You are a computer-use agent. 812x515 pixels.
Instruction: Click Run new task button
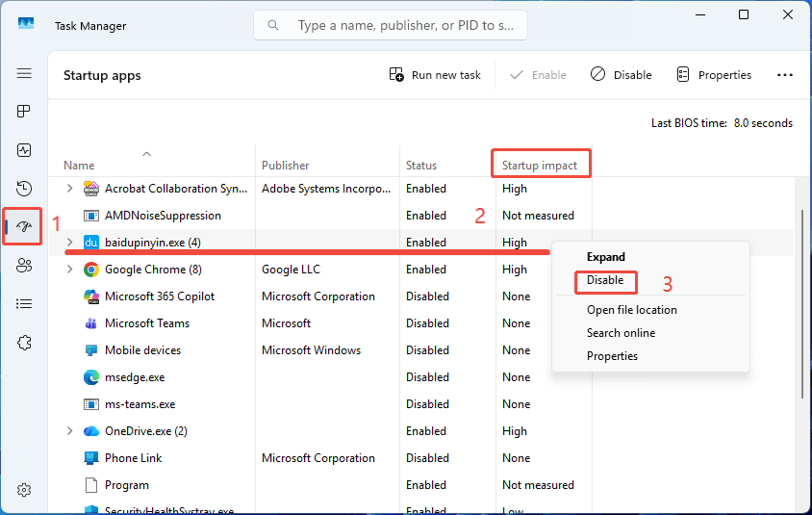(435, 75)
